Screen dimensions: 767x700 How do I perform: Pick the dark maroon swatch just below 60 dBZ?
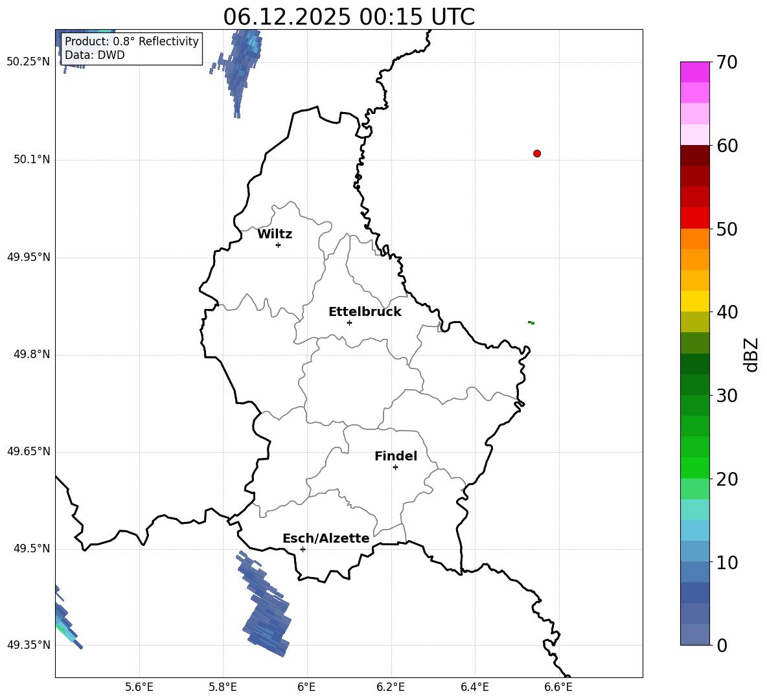pos(695,155)
